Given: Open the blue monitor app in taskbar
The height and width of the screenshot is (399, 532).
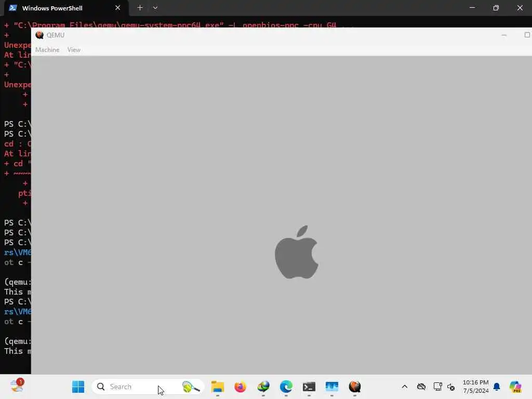Looking at the screenshot, I should pos(332,387).
